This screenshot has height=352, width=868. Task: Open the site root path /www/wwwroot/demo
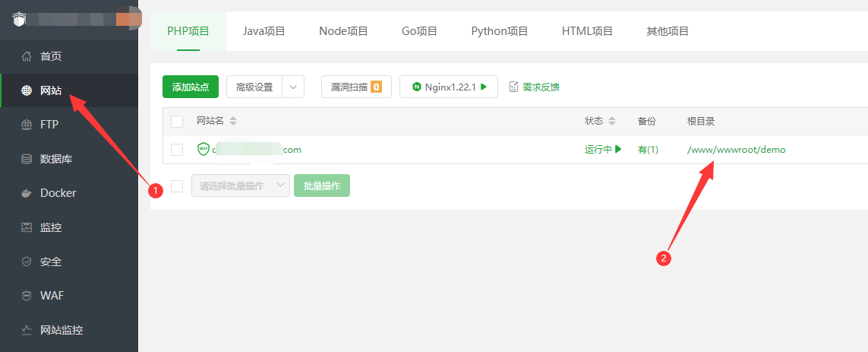click(736, 149)
